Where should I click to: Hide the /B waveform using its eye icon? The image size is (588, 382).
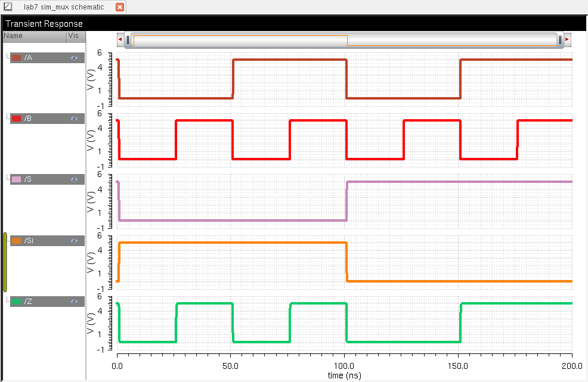pos(74,119)
